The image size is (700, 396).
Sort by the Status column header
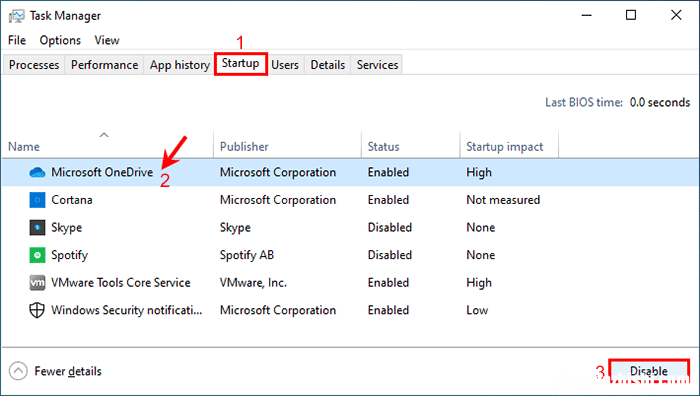(x=410, y=146)
